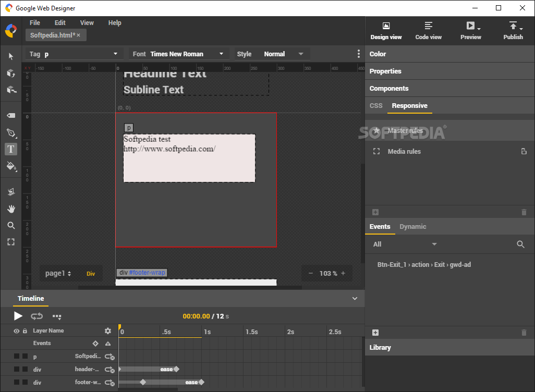Select the Text tool
The height and width of the screenshot is (392, 535).
pos(11,149)
